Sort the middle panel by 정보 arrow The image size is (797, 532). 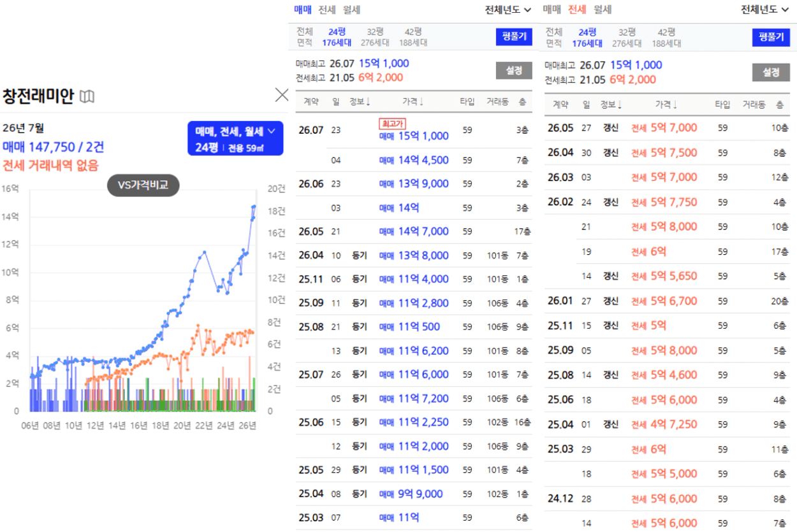pyautogui.click(x=369, y=102)
